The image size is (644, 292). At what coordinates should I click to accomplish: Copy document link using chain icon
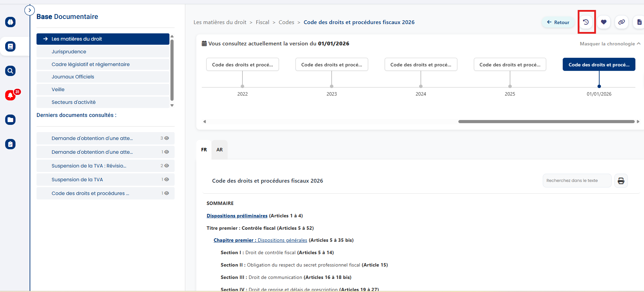point(622,22)
